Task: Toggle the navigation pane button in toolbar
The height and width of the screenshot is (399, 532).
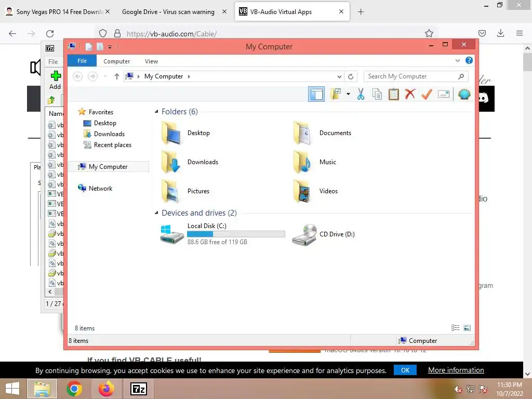Action: pyautogui.click(x=316, y=94)
